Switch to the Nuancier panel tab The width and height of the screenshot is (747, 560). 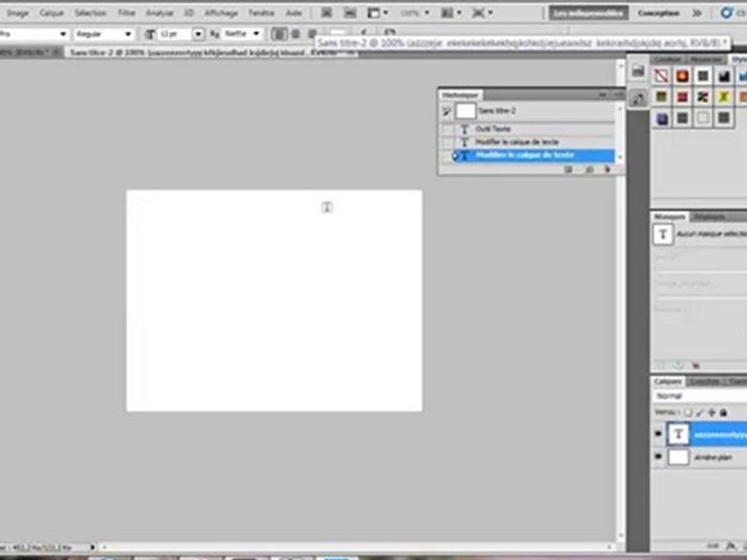click(706, 59)
